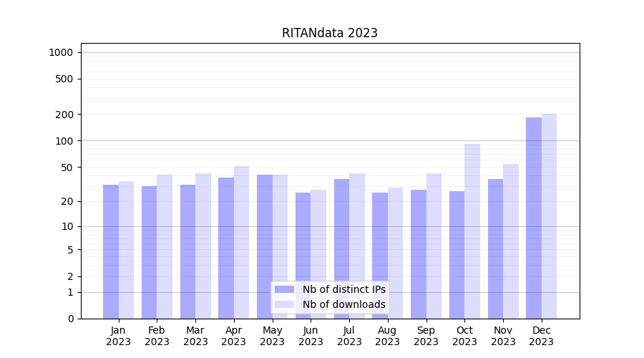Viewport: 644px width, 358px height.
Task: Select the 'Jul 2023' x-axis label
Action: (349, 336)
